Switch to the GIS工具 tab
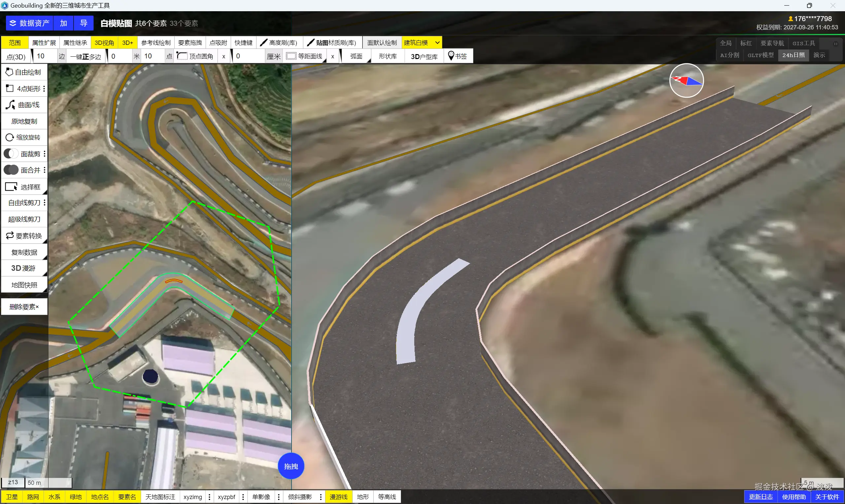The width and height of the screenshot is (845, 504). point(803,43)
